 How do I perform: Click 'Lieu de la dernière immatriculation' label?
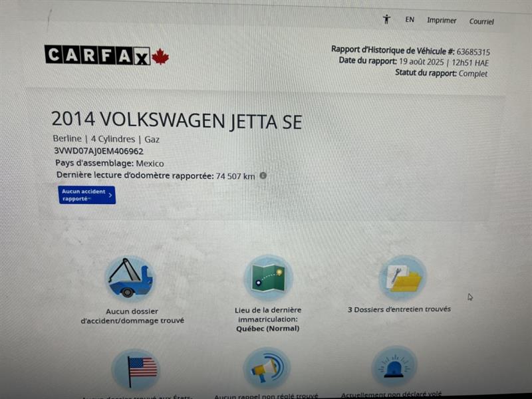tap(268, 315)
